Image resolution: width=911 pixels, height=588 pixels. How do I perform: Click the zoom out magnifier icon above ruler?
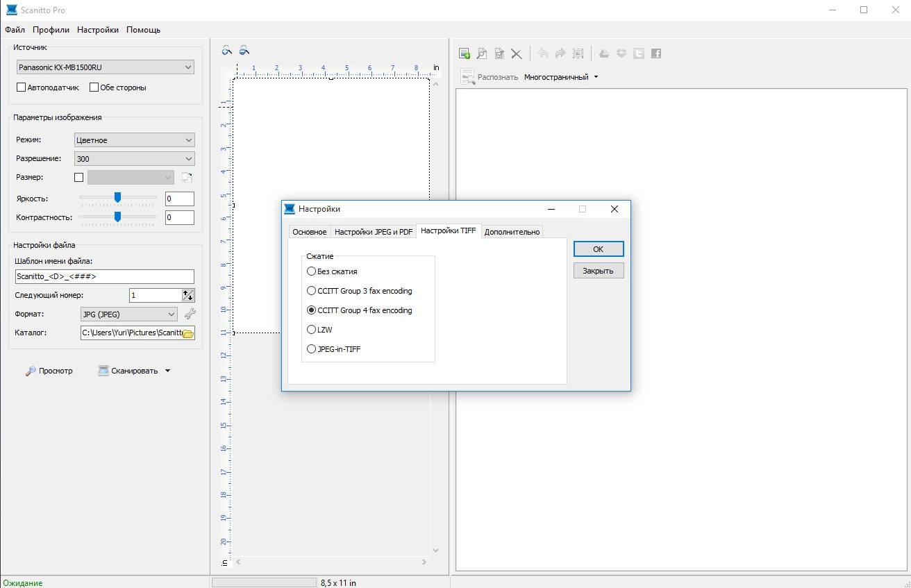point(244,50)
